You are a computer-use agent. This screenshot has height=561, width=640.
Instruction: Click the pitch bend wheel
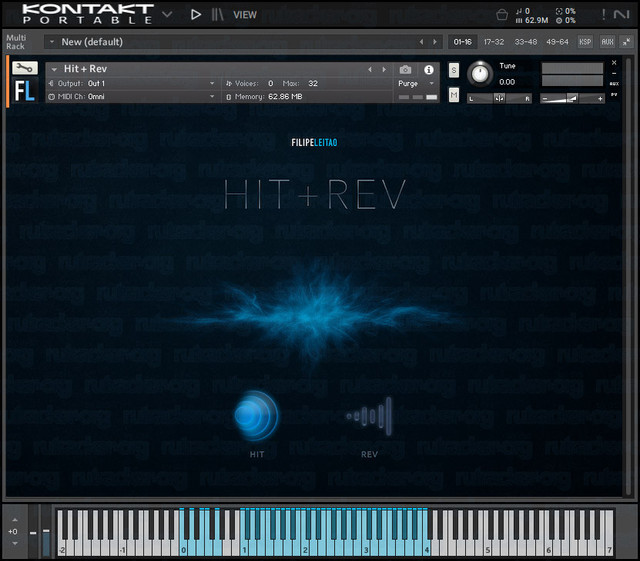point(33,532)
